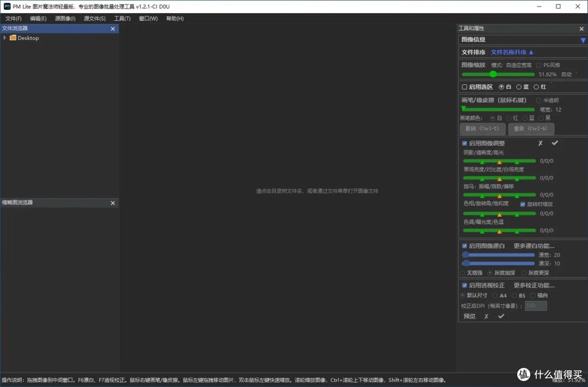Click the Desktop folder icon
Screen dimensions: 588x387
[13, 38]
